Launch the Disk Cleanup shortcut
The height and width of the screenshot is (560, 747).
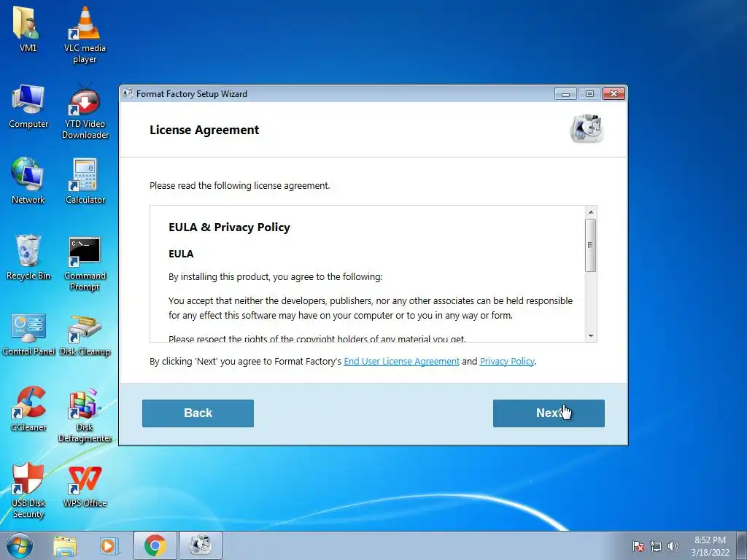coord(85,334)
